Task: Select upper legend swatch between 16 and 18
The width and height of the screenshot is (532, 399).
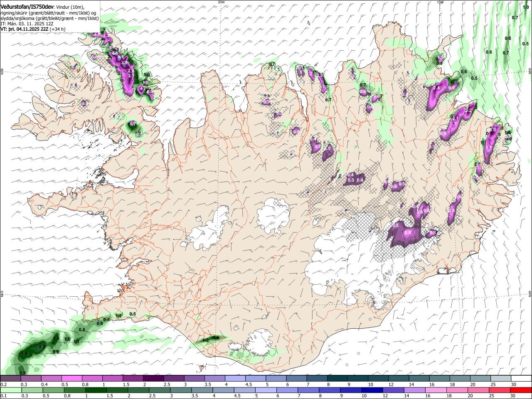Action: coord(440,379)
